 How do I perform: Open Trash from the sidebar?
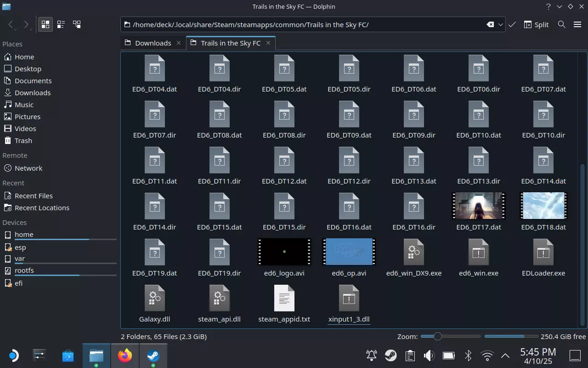point(23,140)
